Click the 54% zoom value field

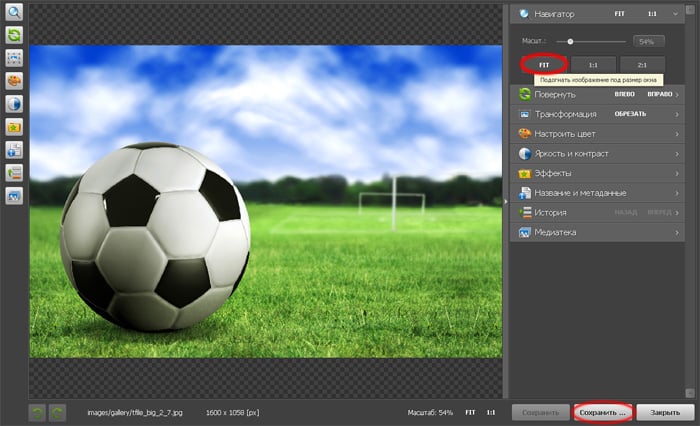644,41
